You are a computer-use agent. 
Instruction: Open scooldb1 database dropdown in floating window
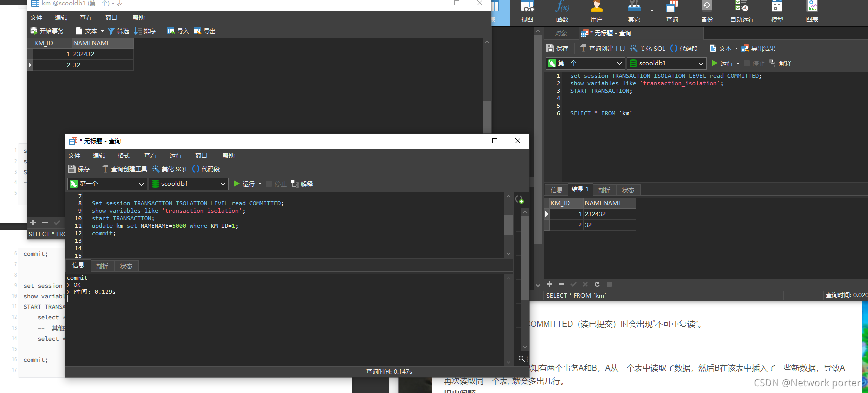click(x=188, y=184)
